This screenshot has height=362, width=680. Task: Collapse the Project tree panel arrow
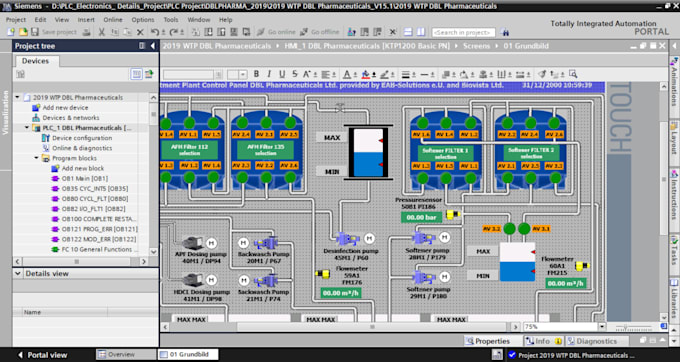pyautogui.click(x=153, y=46)
